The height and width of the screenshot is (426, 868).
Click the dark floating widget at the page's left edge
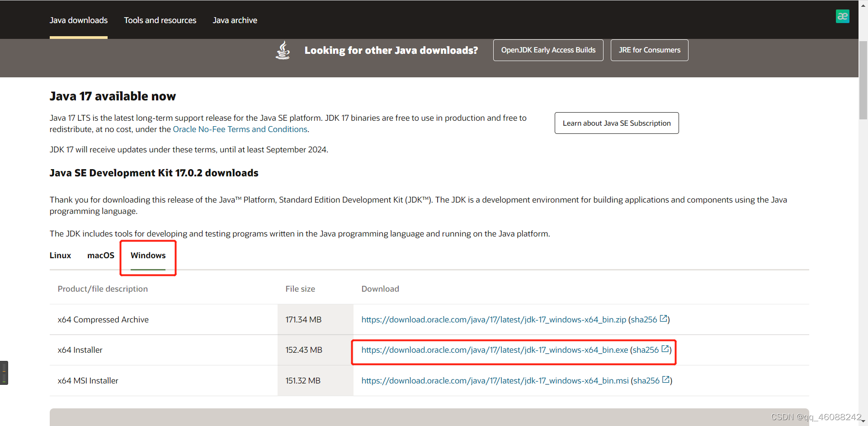coord(4,373)
